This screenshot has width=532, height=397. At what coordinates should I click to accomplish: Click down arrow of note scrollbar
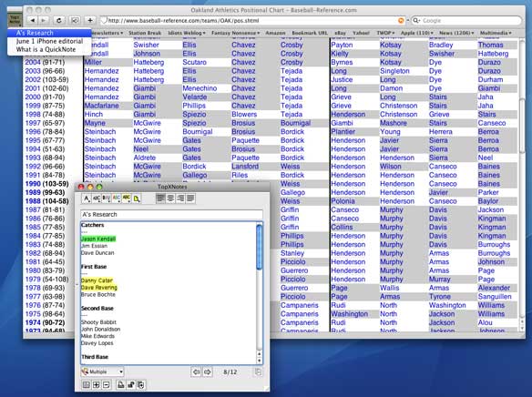tap(260, 361)
